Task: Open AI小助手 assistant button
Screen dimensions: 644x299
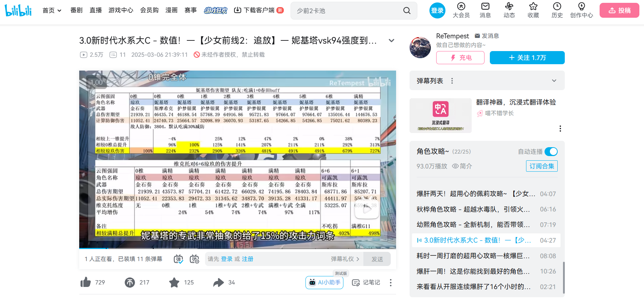Action: point(324,282)
